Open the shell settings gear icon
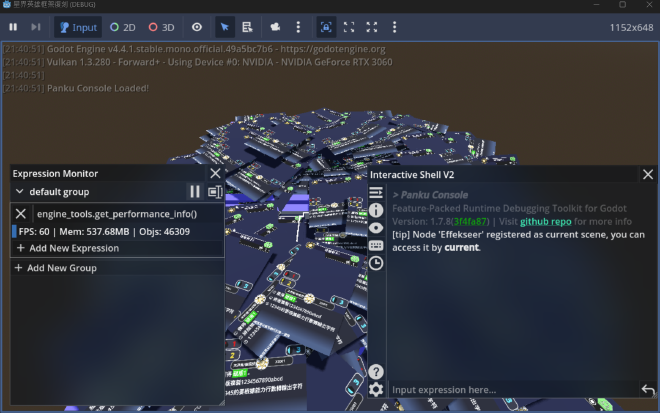 pyautogui.click(x=376, y=389)
